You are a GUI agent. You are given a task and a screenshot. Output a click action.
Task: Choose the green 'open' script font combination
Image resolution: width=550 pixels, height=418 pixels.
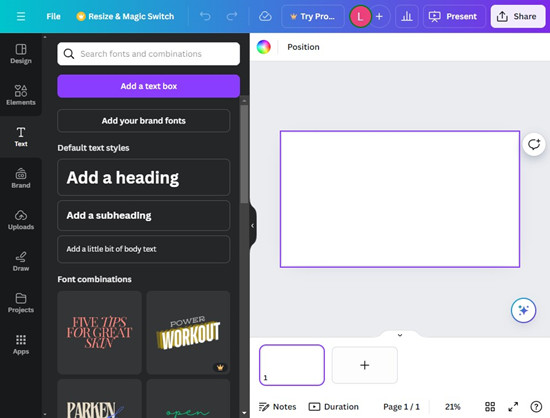click(188, 399)
